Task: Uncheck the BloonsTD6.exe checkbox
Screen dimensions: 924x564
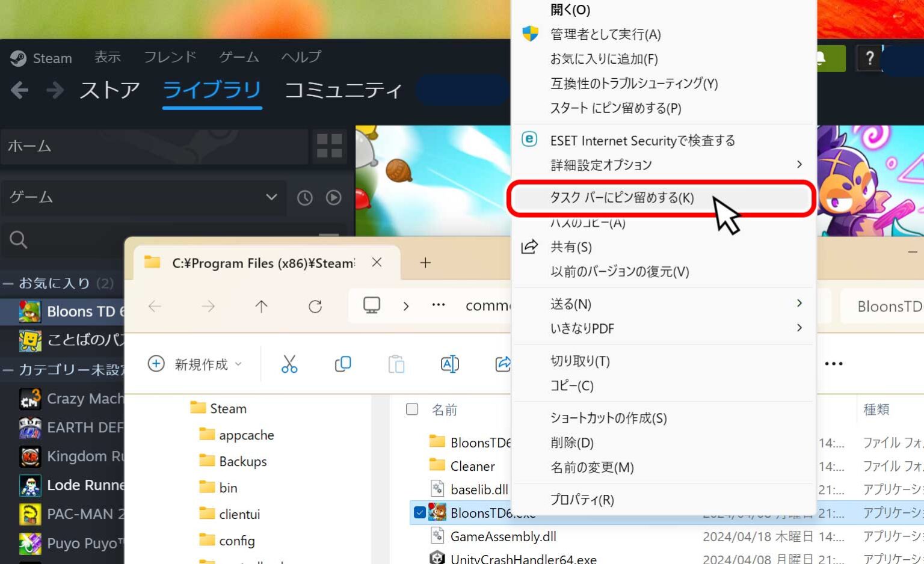Action: tap(419, 513)
